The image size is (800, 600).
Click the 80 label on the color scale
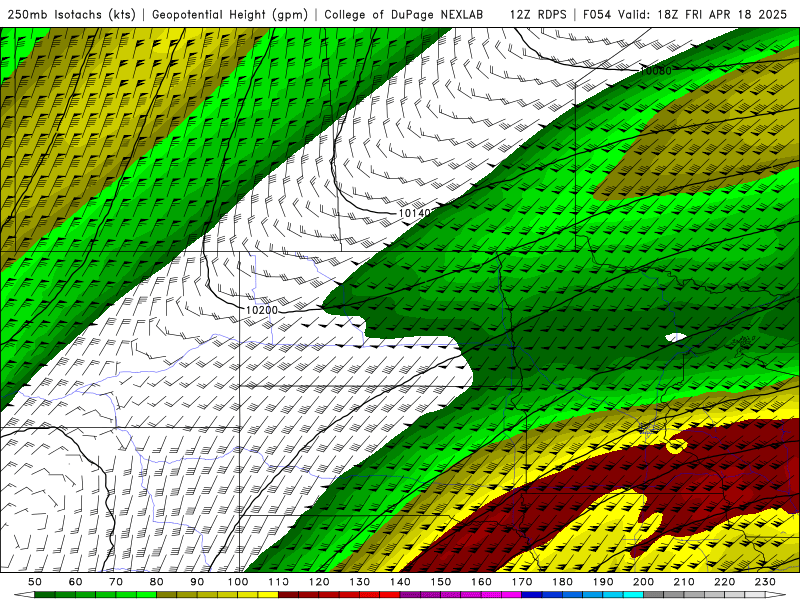[x=157, y=582]
